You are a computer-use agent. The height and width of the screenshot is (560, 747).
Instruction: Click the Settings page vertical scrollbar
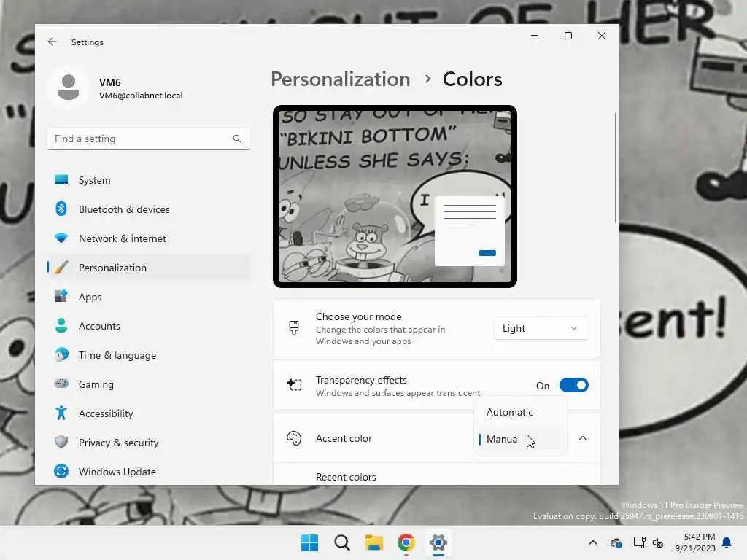pos(615,167)
